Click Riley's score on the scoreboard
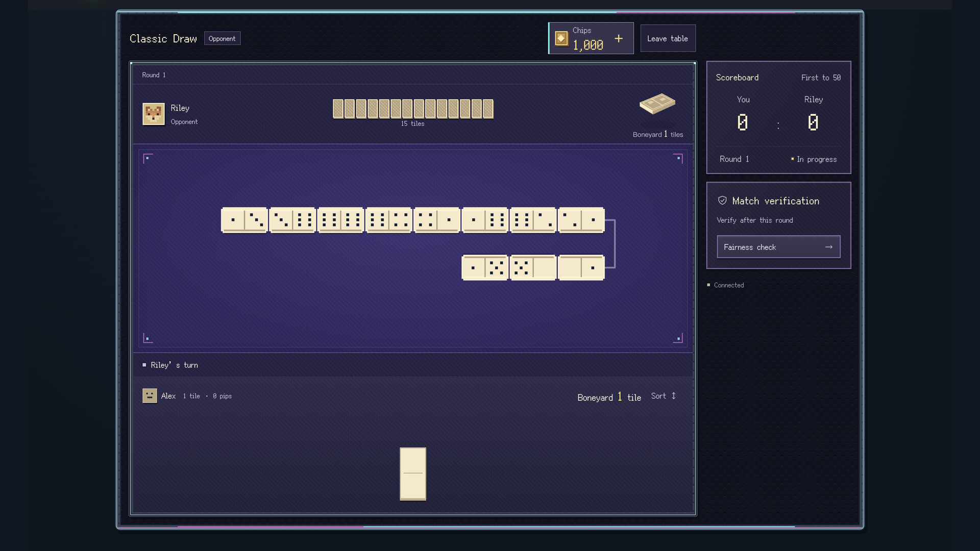980x551 pixels. tap(813, 122)
